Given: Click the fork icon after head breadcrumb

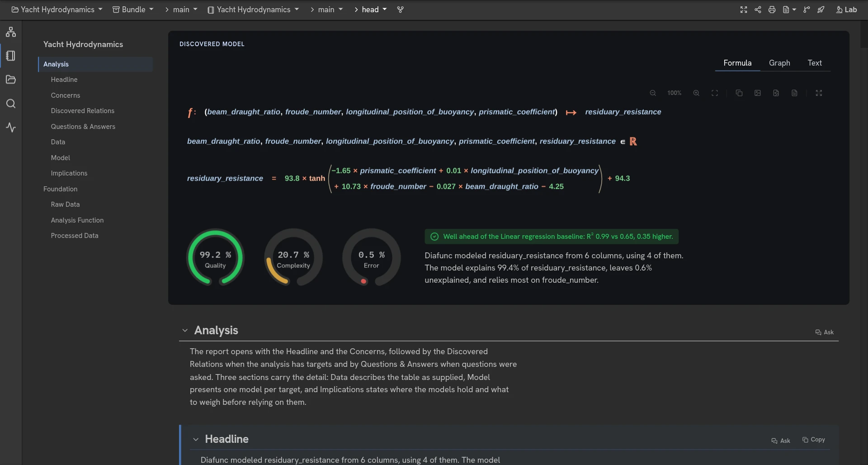Looking at the screenshot, I should (x=400, y=9).
